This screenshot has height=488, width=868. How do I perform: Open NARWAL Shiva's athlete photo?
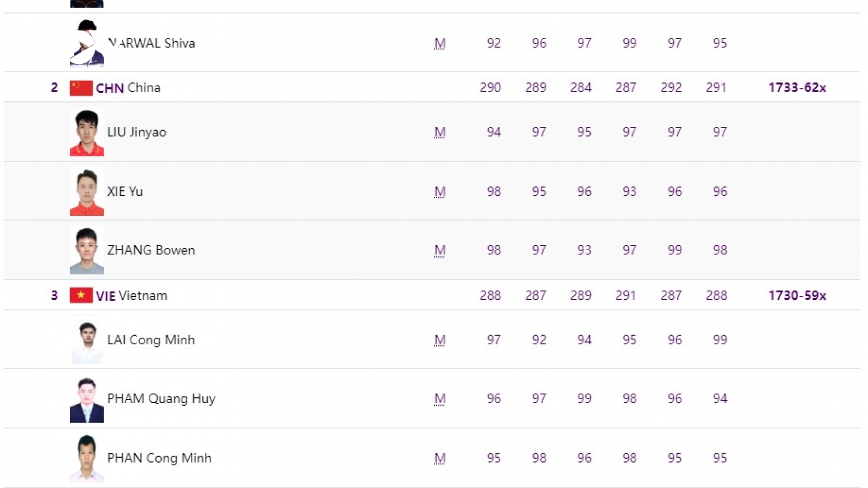pyautogui.click(x=87, y=43)
